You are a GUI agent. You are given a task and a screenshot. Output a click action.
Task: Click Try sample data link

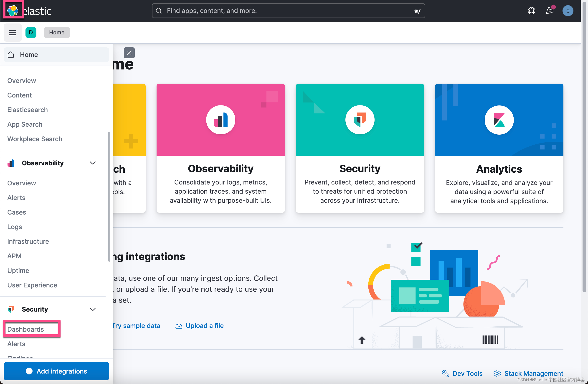(x=136, y=326)
